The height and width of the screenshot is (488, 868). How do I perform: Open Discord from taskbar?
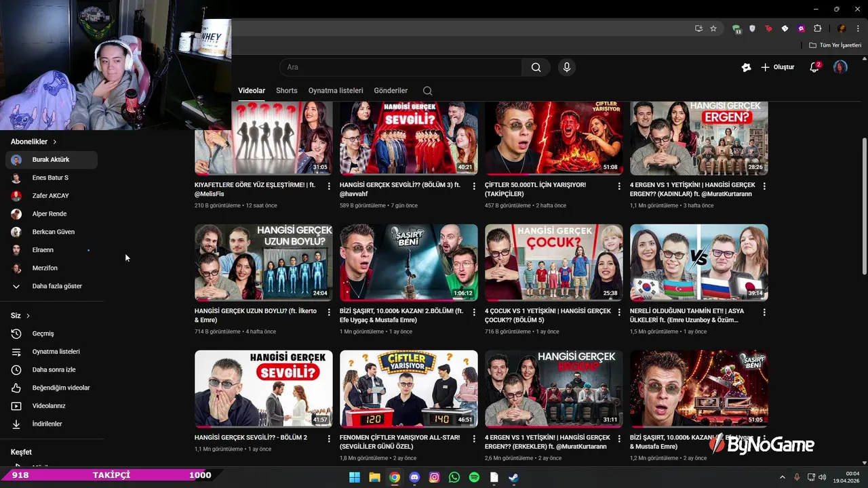414,477
